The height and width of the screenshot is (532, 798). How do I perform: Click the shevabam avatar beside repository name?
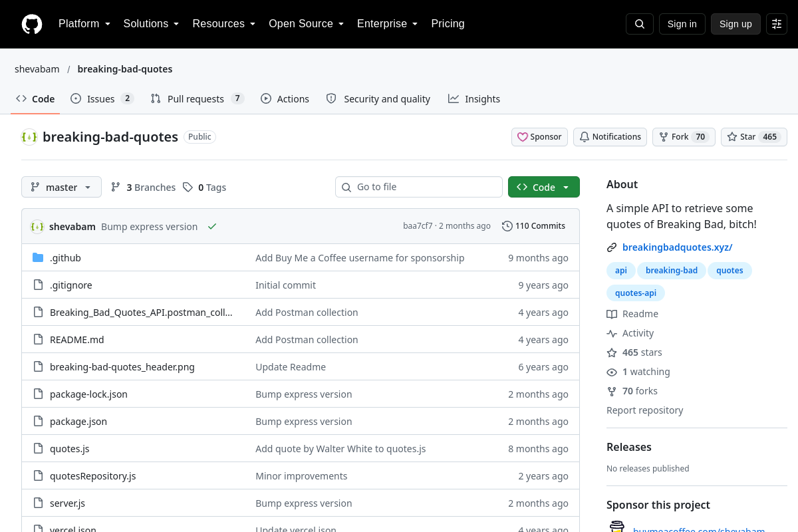click(29, 137)
